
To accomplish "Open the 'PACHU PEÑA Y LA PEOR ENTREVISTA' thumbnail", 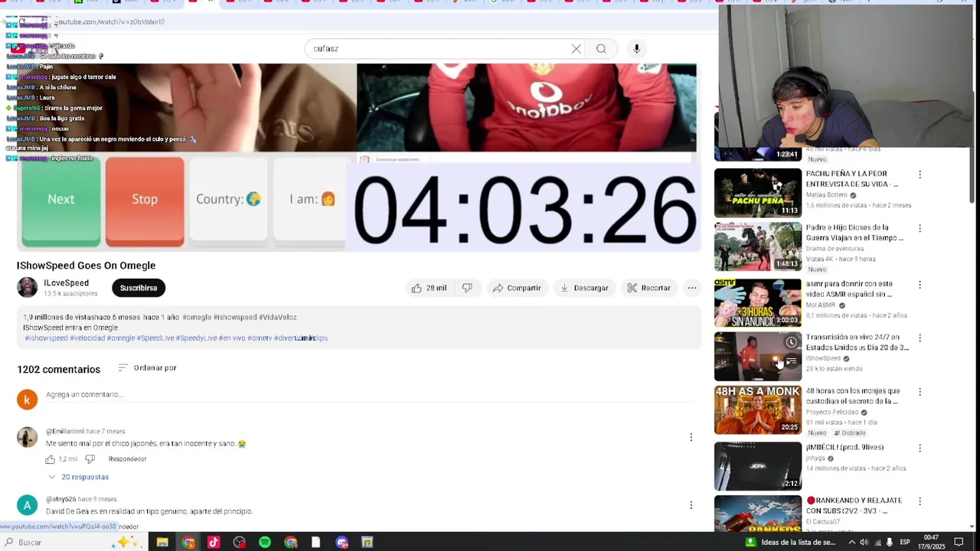I will tap(758, 193).
